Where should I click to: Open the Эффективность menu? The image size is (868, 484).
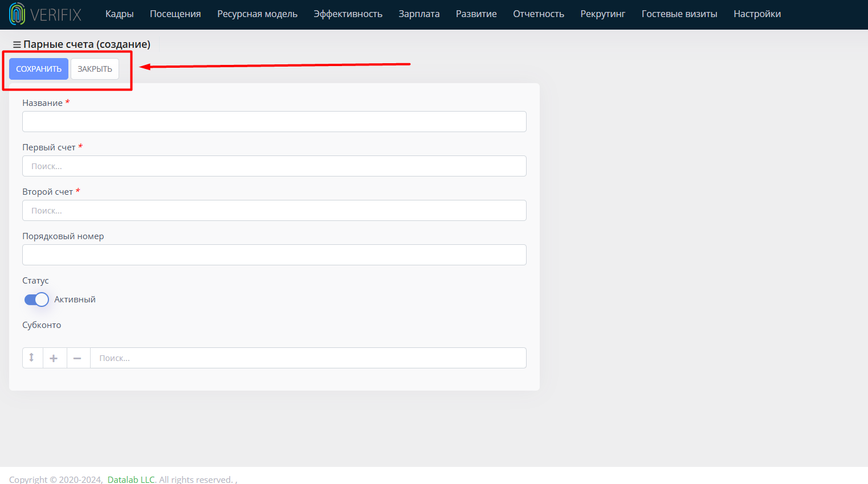click(x=348, y=14)
